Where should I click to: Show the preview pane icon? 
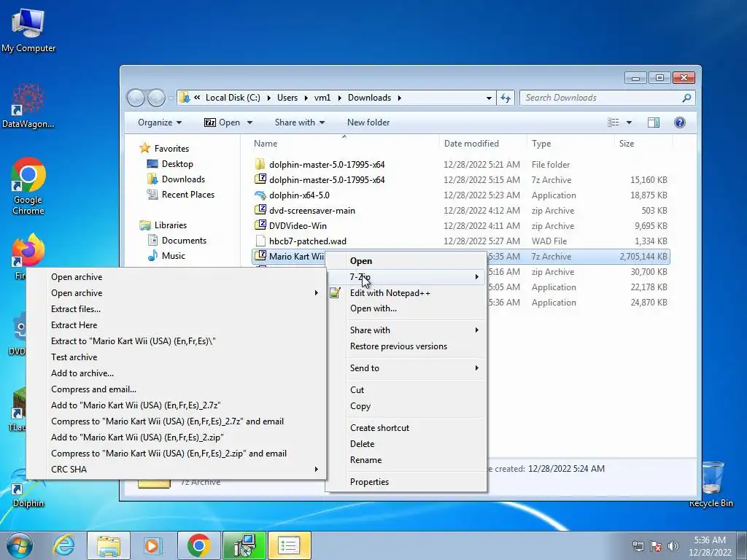pos(654,122)
